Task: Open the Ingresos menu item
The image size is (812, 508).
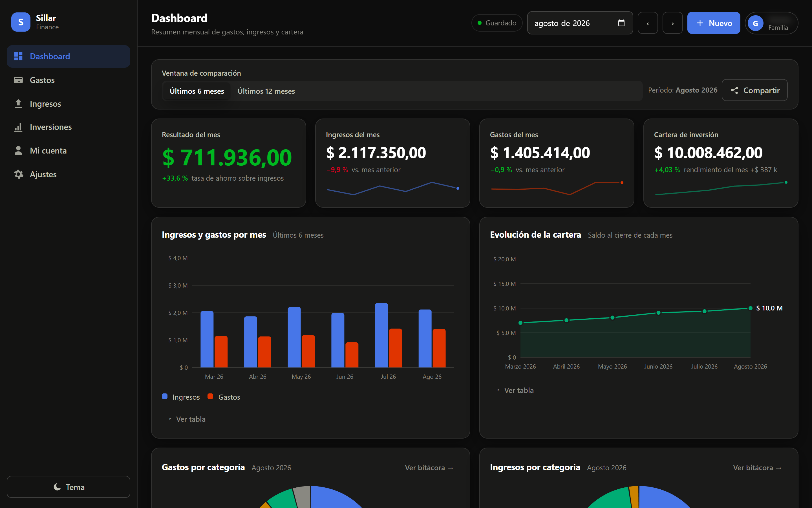Action: pyautogui.click(x=69, y=104)
